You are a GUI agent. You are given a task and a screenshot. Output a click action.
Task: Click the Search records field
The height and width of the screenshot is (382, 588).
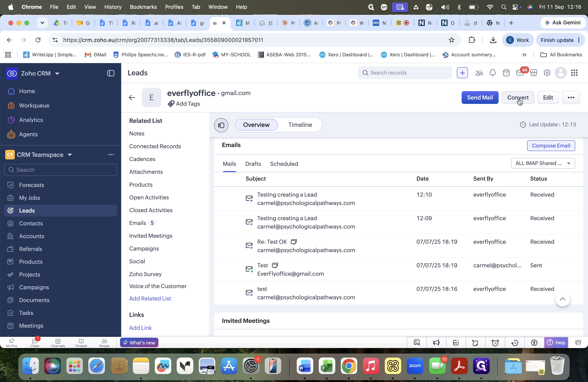405,73
